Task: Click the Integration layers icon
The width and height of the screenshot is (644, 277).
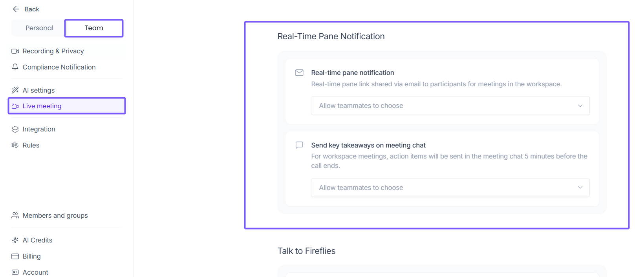Action: (15, 129)
